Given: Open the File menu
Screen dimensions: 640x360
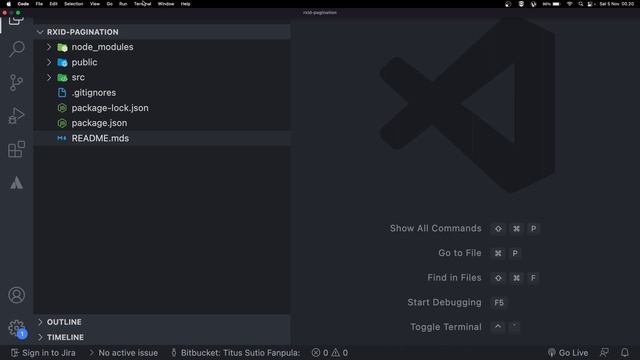Looking at the screenshot, I should click(x=39, y=4).
